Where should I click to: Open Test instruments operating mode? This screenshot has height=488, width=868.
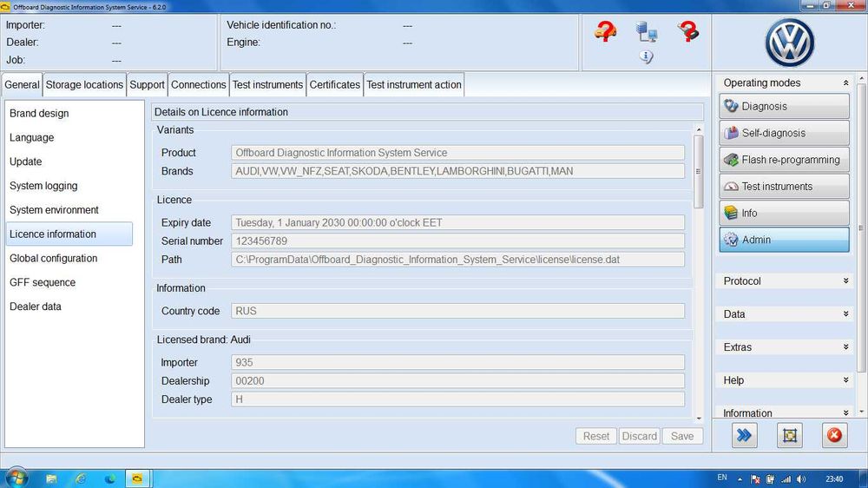click(x=784, y=186)
